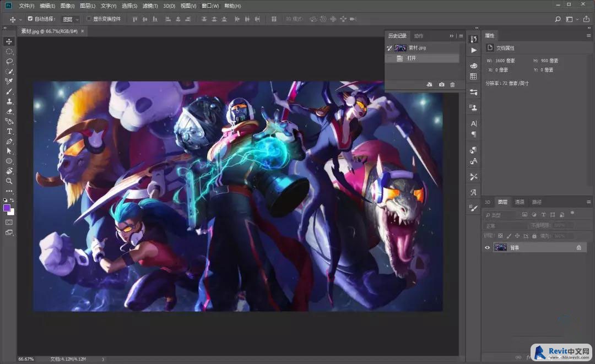The width and height of the screenshot is (595, 364).
Task: Toggle type layer filter in Layers panel
Action: (x=543, y=215)
